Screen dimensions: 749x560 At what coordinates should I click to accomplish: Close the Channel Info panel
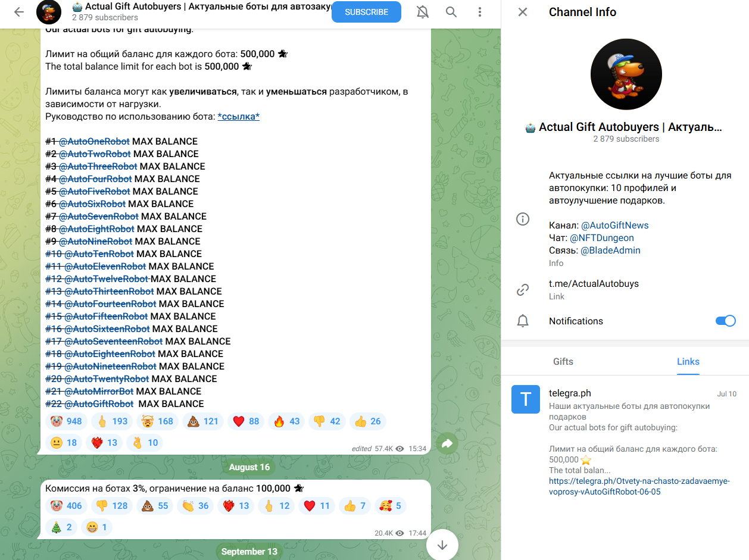click(523, 12)
